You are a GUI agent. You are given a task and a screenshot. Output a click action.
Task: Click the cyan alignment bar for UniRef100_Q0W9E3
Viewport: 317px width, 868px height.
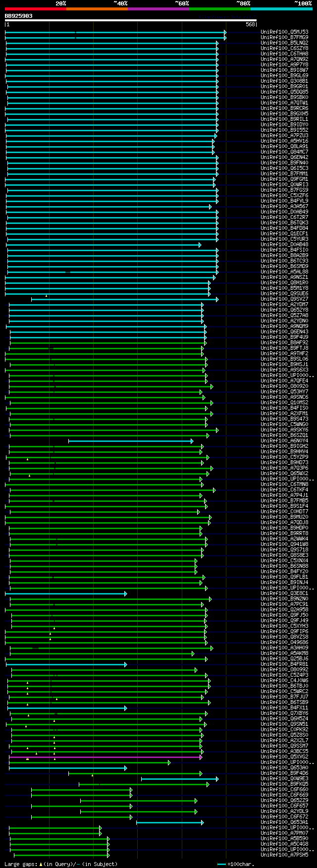(180, 779)
